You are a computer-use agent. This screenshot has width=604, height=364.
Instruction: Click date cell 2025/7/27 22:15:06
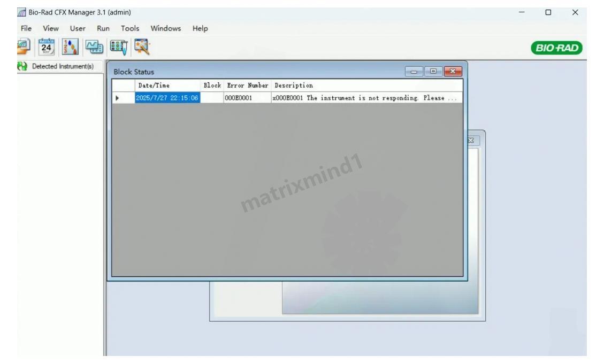pyautogui.click(x=167, y=98)
